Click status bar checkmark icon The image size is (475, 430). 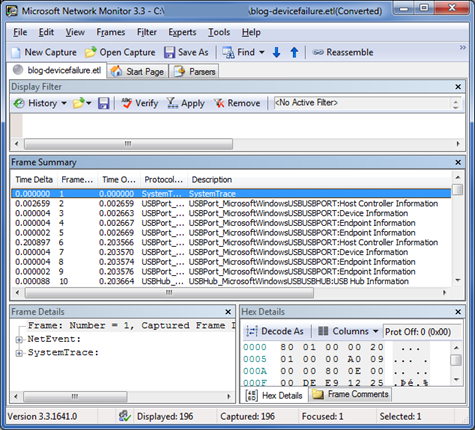point(124,416)
